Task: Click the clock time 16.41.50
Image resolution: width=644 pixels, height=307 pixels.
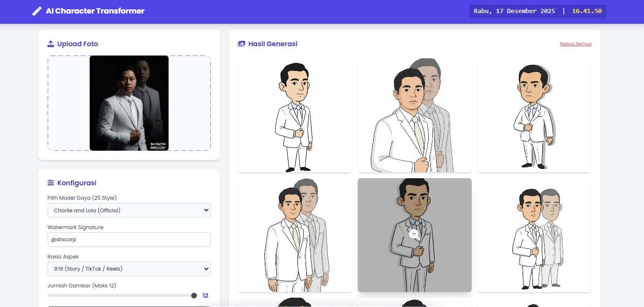Action: [587, 11]
